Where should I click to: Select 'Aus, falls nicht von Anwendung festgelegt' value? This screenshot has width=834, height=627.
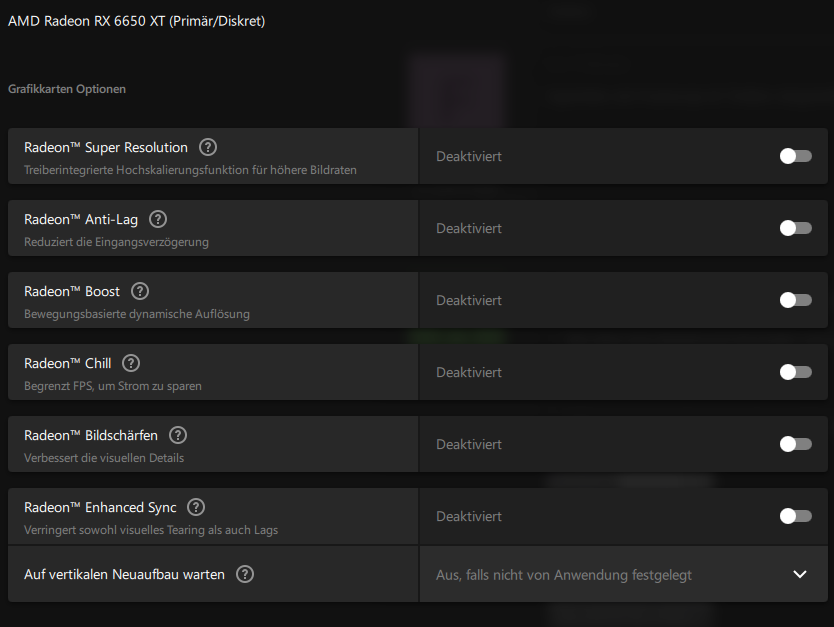coord(564,575)
